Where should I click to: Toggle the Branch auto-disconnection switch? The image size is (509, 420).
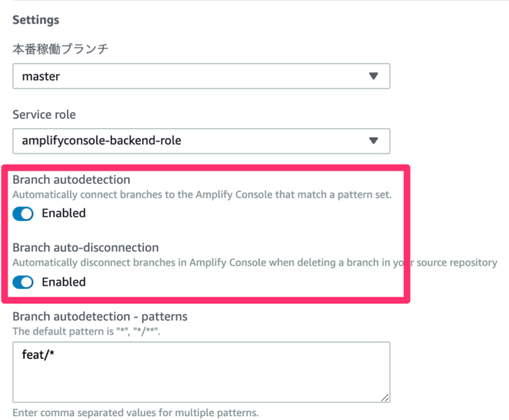23,282
